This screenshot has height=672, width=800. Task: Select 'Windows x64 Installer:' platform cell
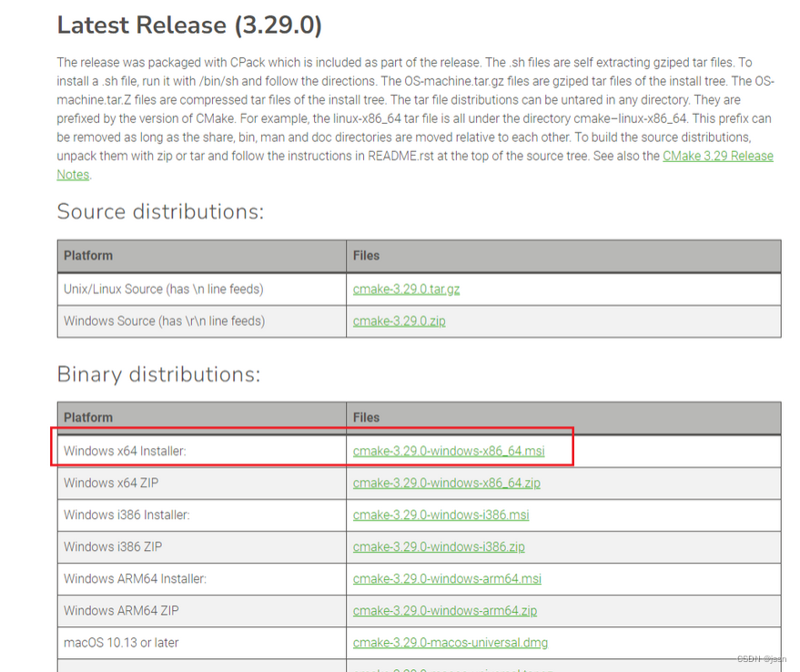pyautogui.click(x=202, y=451)
